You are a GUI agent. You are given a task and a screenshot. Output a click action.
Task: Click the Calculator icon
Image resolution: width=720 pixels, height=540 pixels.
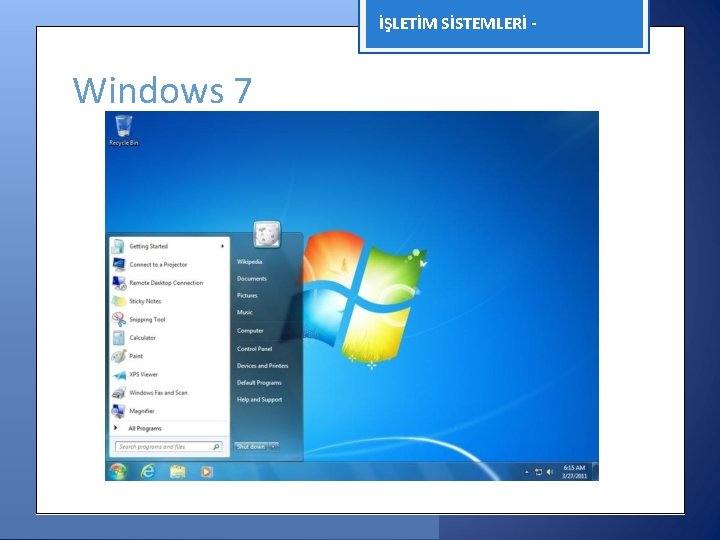point(118,338)
